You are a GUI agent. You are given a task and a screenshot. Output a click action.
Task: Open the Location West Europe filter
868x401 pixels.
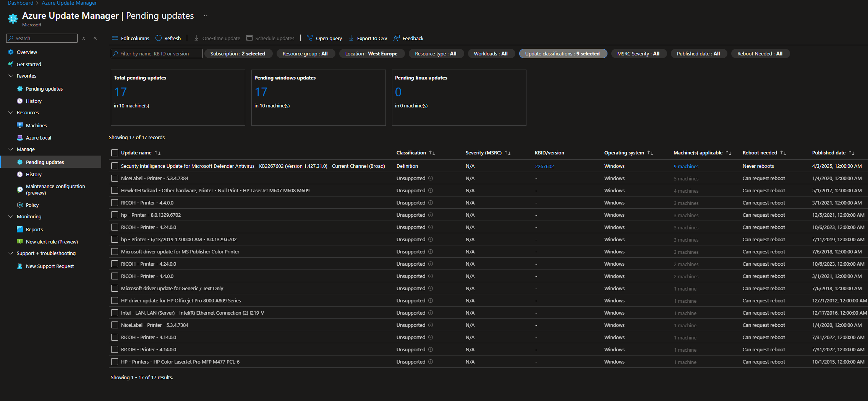click(x=371, y=54)
